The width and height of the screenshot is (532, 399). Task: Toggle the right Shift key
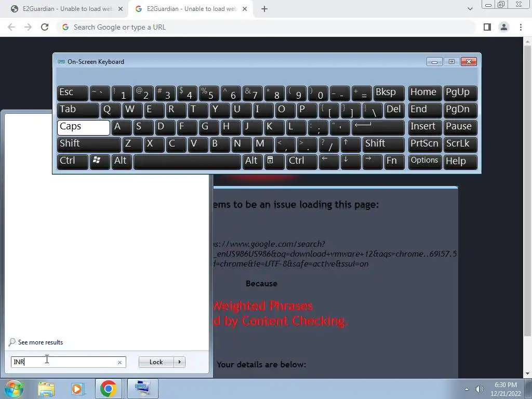click(x=383, y=144)
